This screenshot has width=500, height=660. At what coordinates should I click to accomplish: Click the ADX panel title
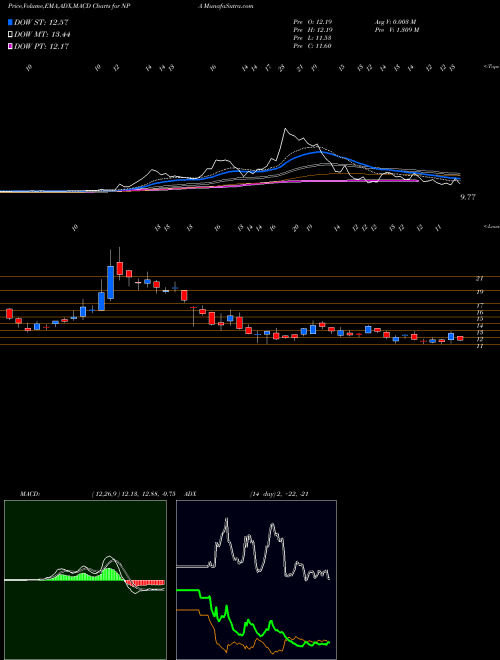191,494
